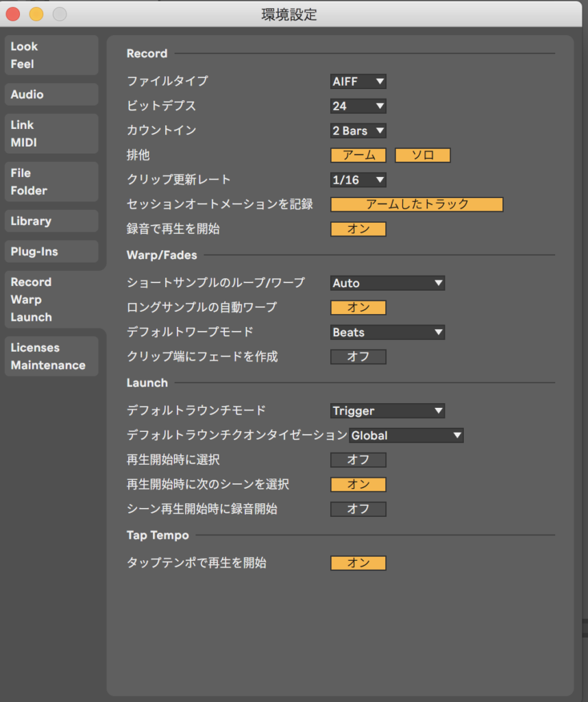This screenshot has width=588, height=702.
Task: Toggle the ソロ exclusive button
Action: (422, 156)
